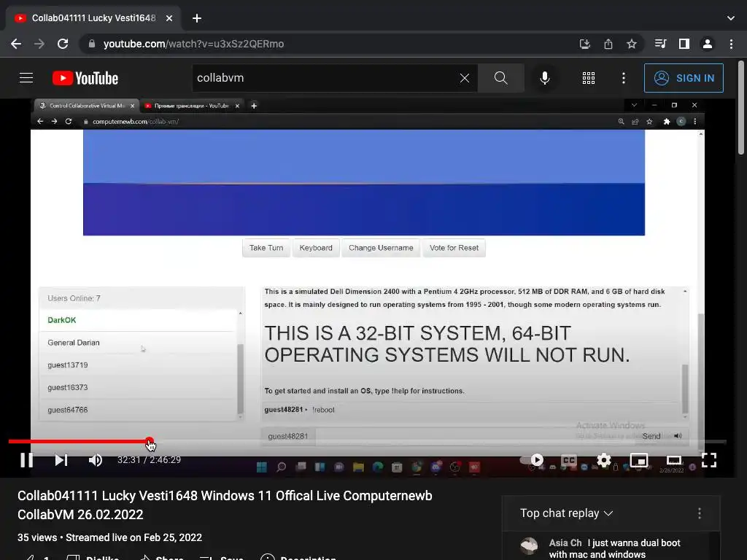Pause the video
This screenshot has width=747, height=560.
[27, 460]
